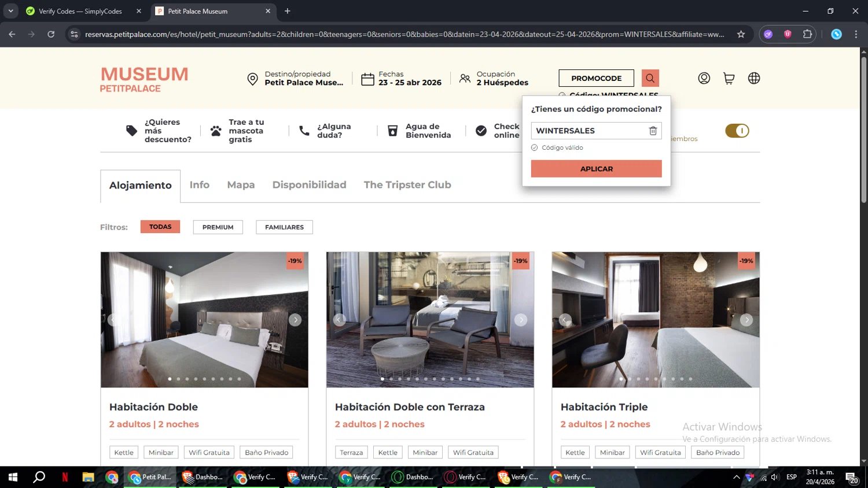Click the PROMOCODE button
The height and width of the screenshot is (488, 868).
[x=597, y=78]
